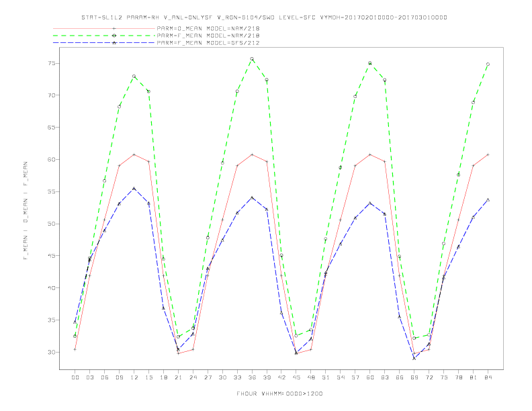
Task: Click x-axis forecast hour label 03
Action: pyautogui.click(x=89, y=377)
